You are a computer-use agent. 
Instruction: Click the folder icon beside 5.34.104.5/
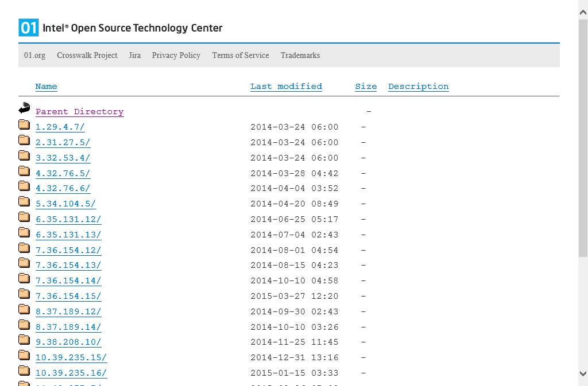point(24,201)
